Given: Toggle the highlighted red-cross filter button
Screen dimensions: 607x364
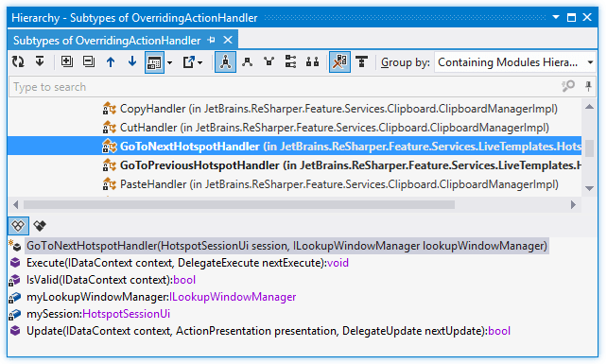Looking at the screenshot, I should [x=339, y=62].
